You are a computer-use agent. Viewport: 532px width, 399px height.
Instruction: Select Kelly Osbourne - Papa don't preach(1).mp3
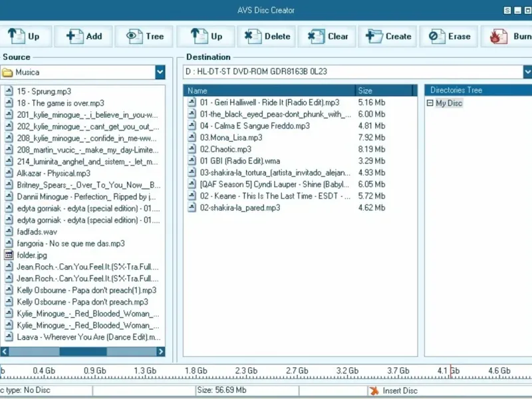[x=86, y=290]
